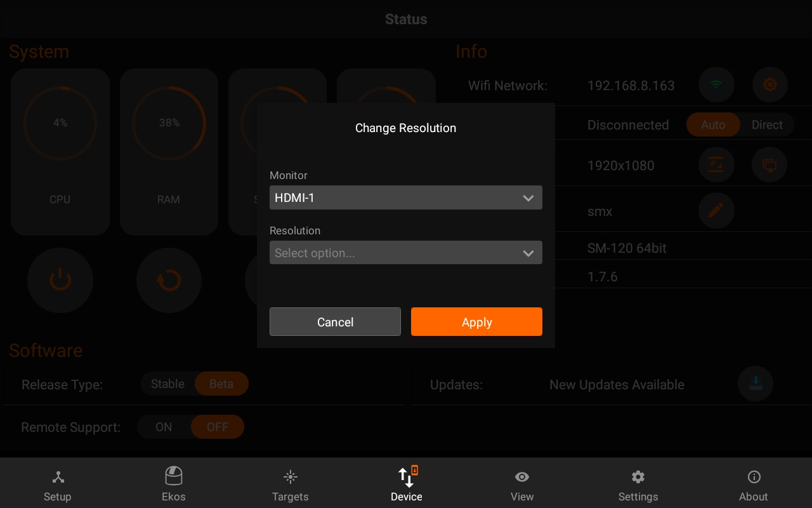The height and width of the screenshot is (508, 812).
Task: Click the CPU usage gauge showing 4%
Action: [x=60, y=123]
